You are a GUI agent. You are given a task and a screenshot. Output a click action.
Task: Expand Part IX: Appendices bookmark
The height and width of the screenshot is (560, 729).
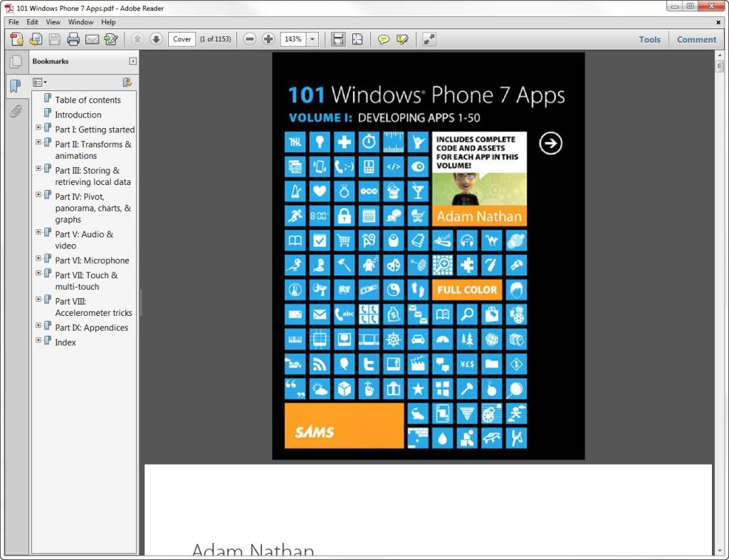point(38,325)
